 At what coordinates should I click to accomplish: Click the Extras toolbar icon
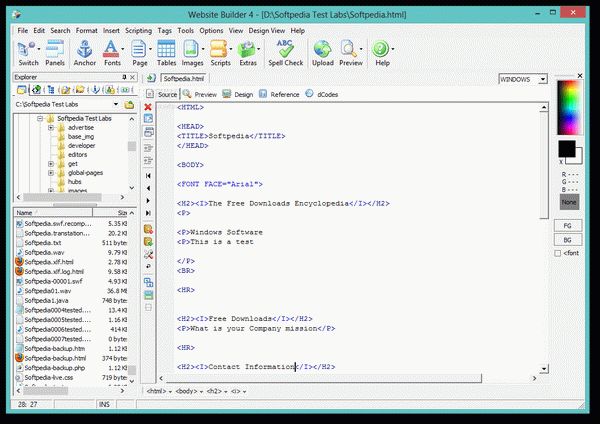(x=247, y=52)
